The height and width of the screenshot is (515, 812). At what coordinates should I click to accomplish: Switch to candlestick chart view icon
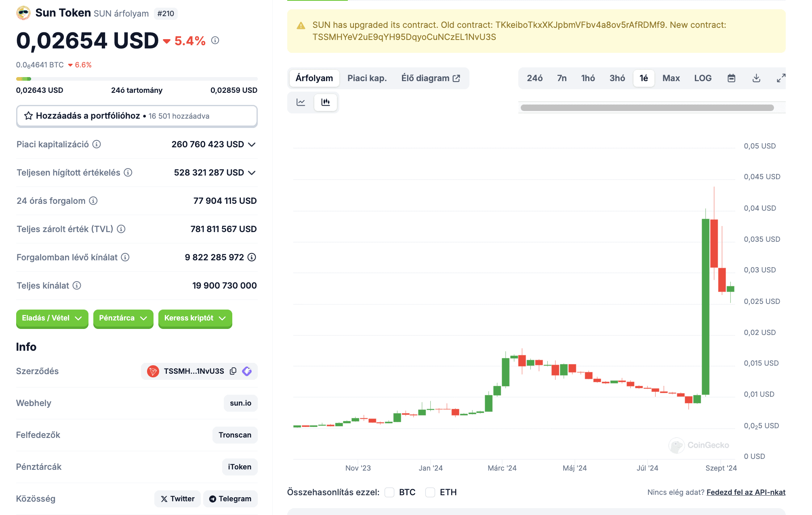[x=326, y=102]
